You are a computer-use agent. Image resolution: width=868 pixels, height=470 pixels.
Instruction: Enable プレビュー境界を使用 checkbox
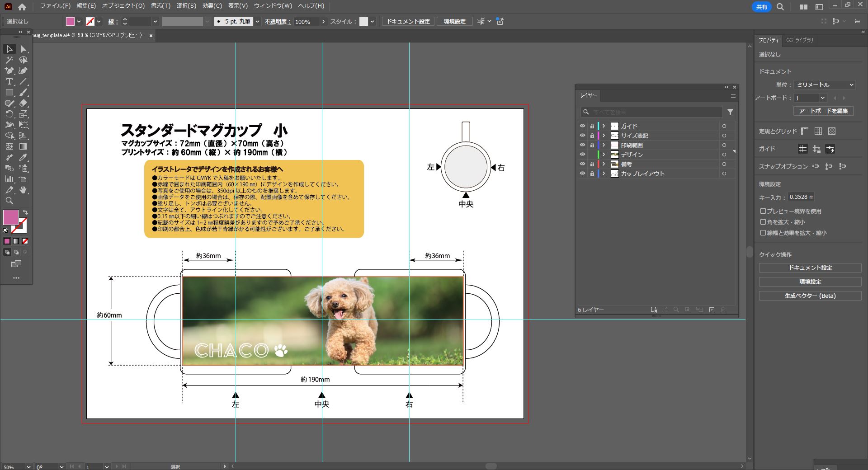[763, 211]
